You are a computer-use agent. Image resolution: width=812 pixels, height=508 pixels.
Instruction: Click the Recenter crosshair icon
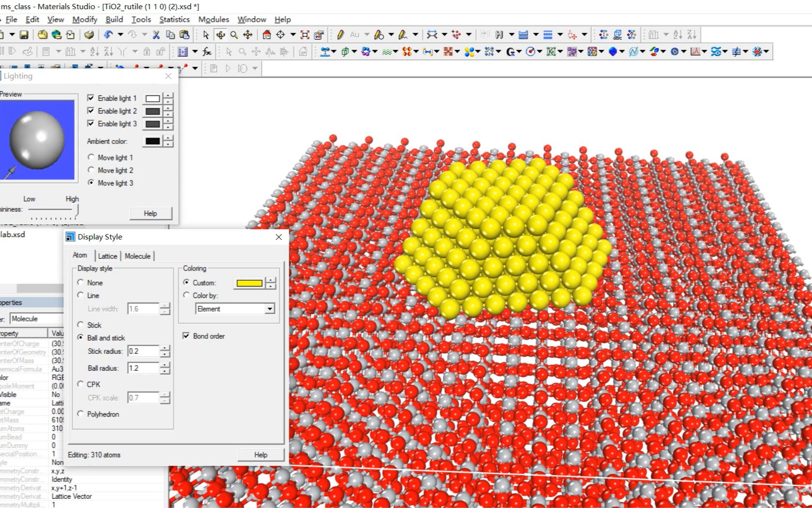(x=281, y=35)
